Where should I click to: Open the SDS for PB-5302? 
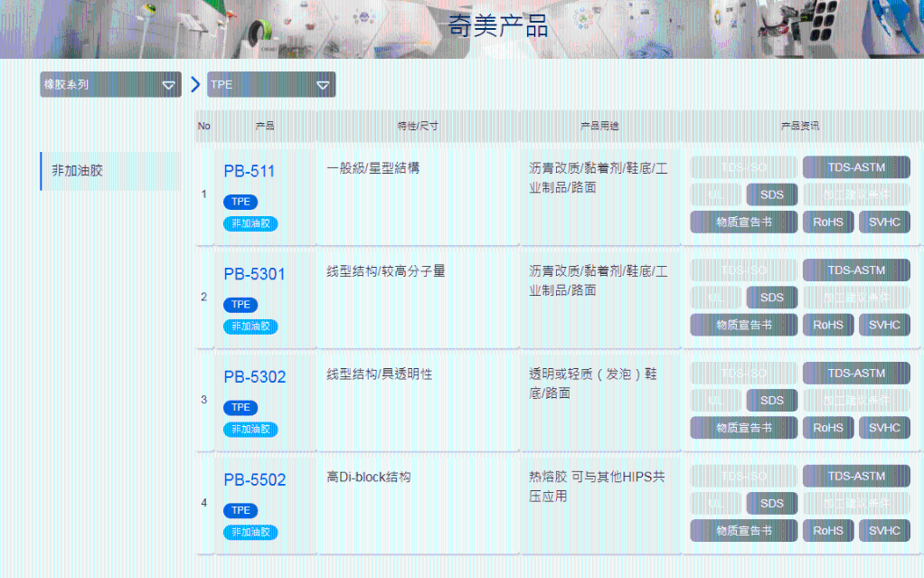point(772,401)
